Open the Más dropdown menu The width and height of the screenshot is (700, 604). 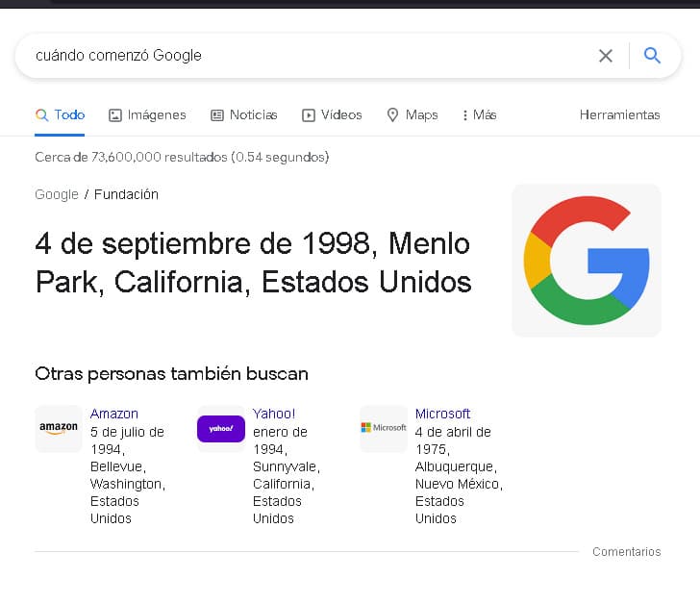coord(480,115)
